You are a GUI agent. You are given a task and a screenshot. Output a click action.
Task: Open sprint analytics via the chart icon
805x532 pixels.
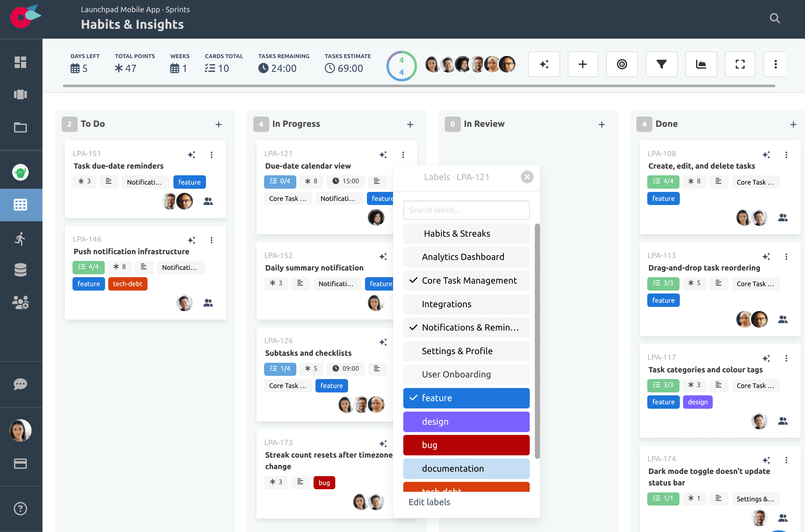point(701,64)
